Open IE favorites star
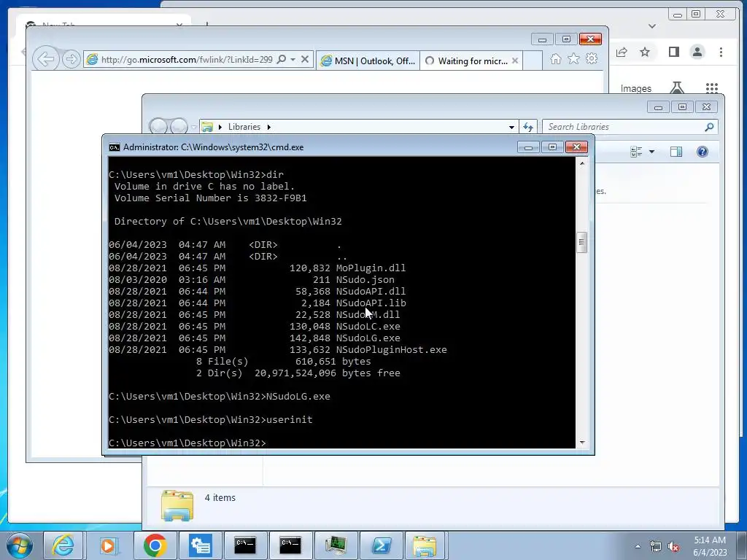Screen dimensions: 747x560 tap(573, 58)
